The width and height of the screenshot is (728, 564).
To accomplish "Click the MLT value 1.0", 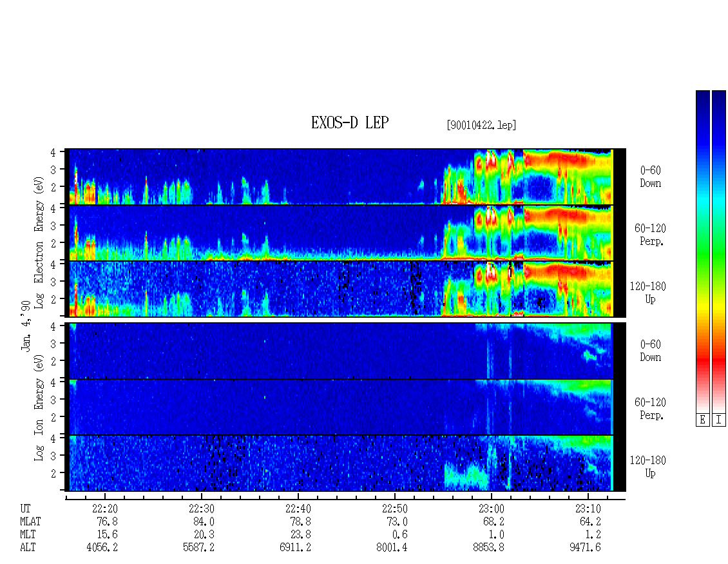I will 496,535.
